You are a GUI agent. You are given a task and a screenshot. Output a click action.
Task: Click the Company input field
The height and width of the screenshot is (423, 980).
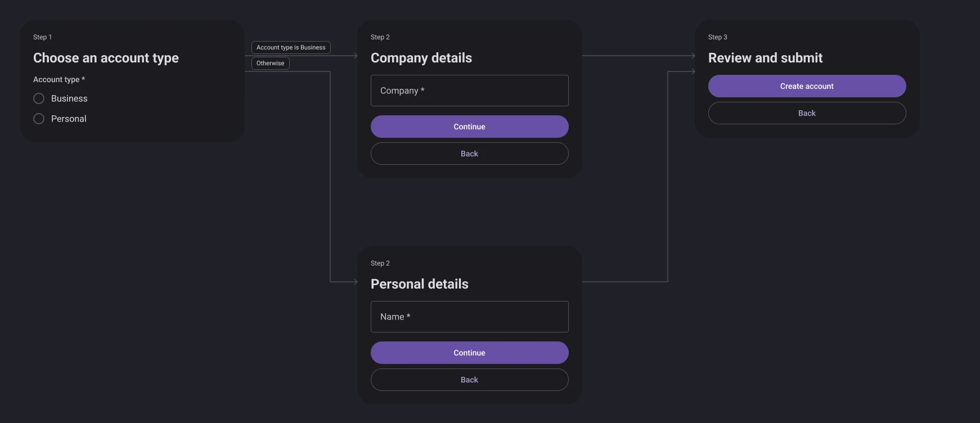[x=469, y=91]
